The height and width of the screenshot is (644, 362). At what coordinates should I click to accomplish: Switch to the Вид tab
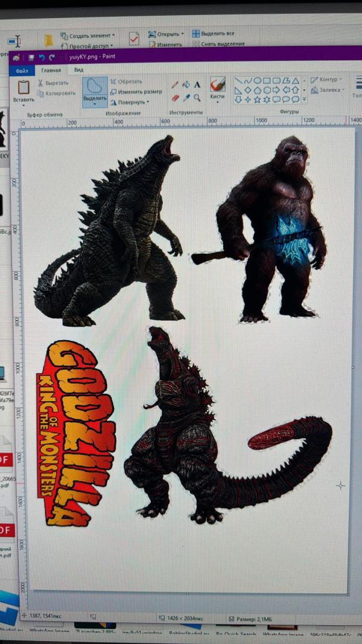coord(78,70)
